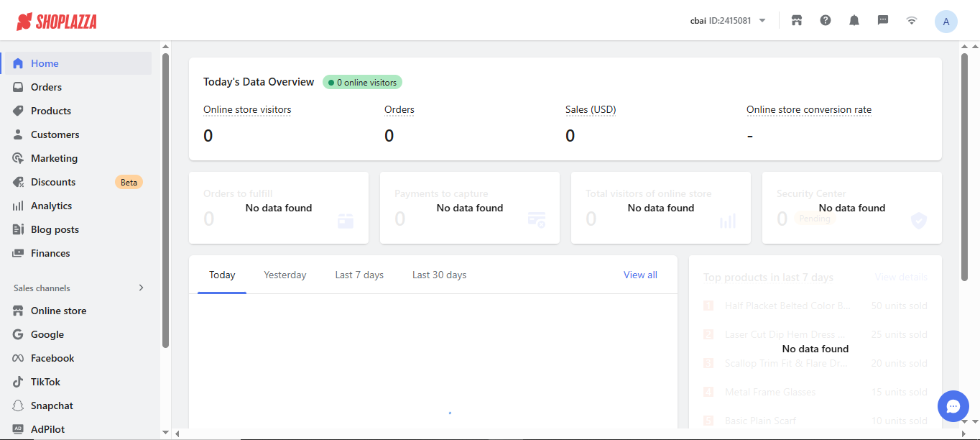Click the Snapchat ghost icon
This screenshot has width=980, height=440.
click(x=18, y=405)
